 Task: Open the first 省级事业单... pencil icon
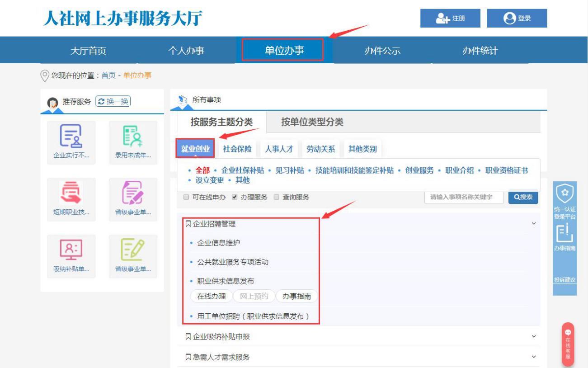tap(133, 193)
